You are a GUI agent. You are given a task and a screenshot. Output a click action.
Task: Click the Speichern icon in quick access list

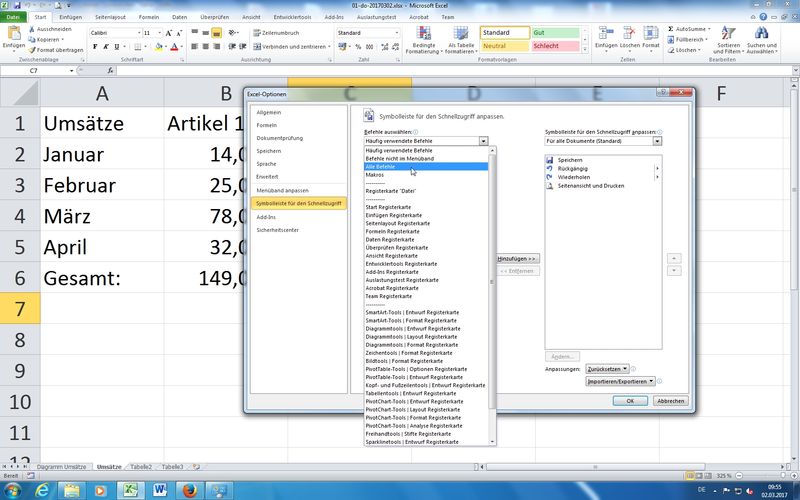549,159
